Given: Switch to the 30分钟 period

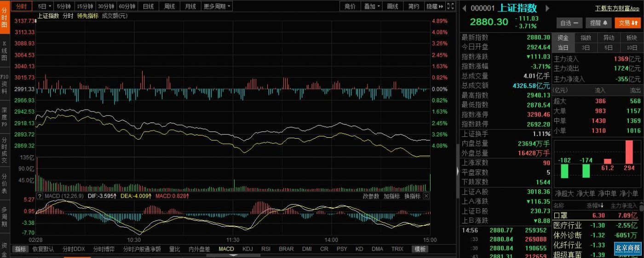Looking at the screenshot, I should coord(106,6).
